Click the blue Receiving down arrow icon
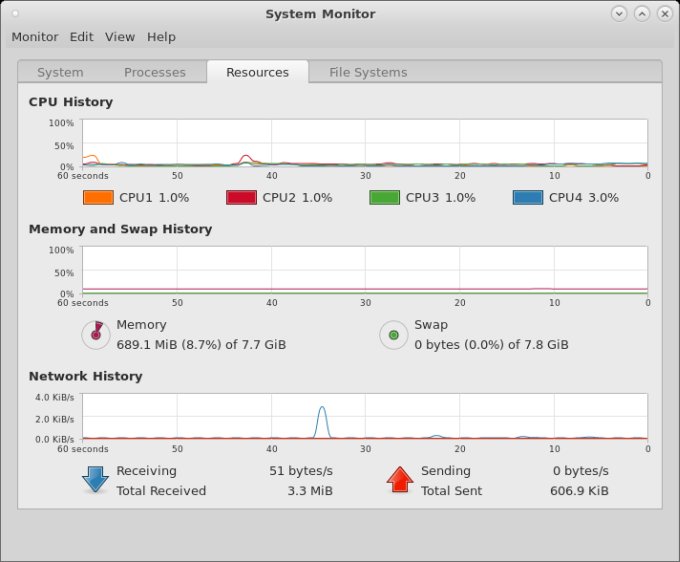This screenshot has width=680, height=562. click(96, 480)
